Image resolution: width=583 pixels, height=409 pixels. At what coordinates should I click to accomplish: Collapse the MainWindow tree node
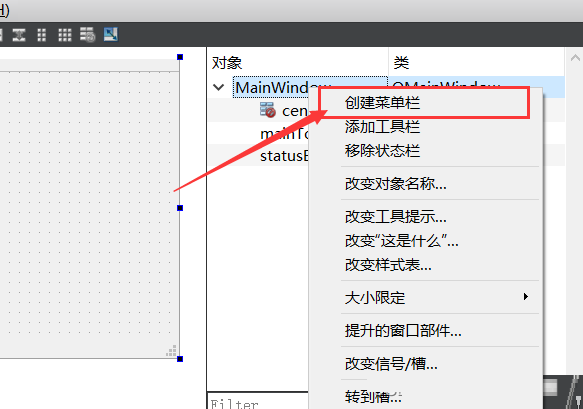pos(219,87)
